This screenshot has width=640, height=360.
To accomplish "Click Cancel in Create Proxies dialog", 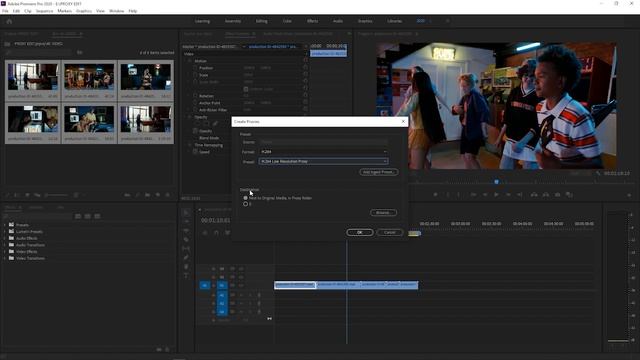I will 390,232.
